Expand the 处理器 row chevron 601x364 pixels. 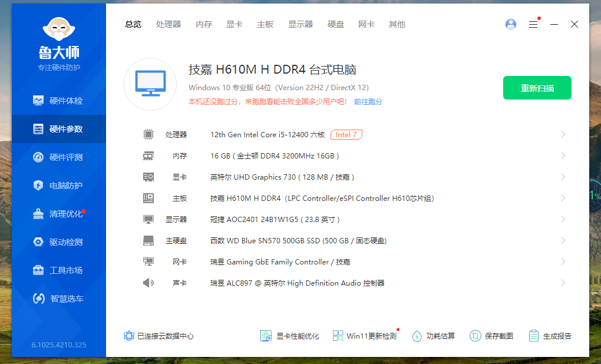[563, 134]
